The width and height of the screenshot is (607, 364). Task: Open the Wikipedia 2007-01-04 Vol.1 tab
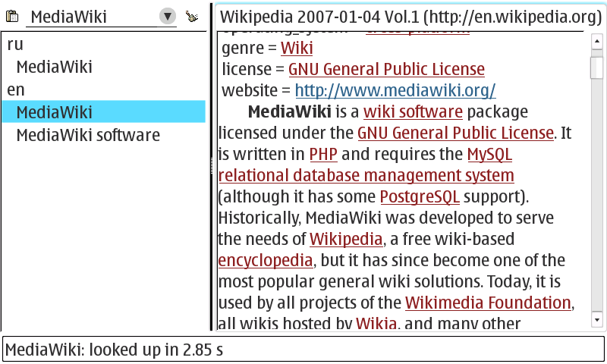click(x=410, y=17)
